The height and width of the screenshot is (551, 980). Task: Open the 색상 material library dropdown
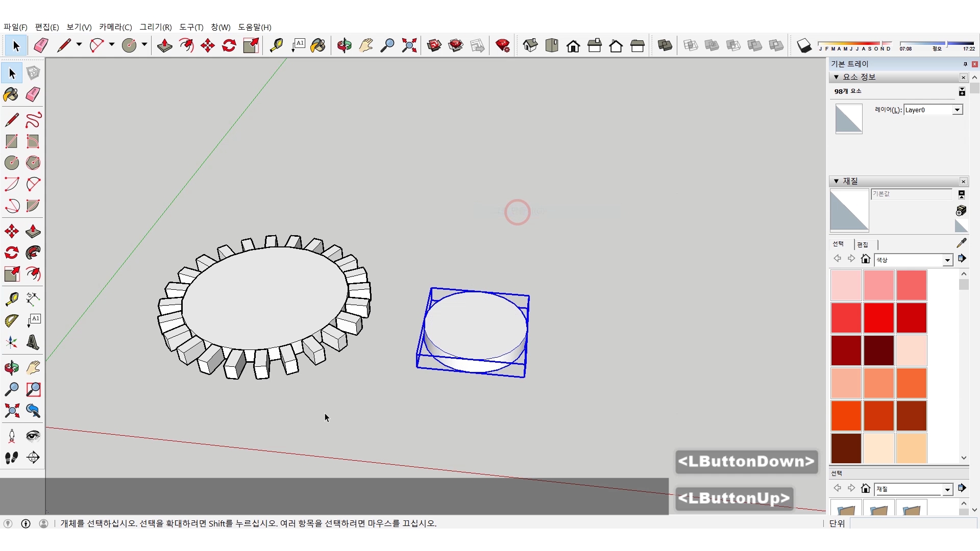(947, 260)
